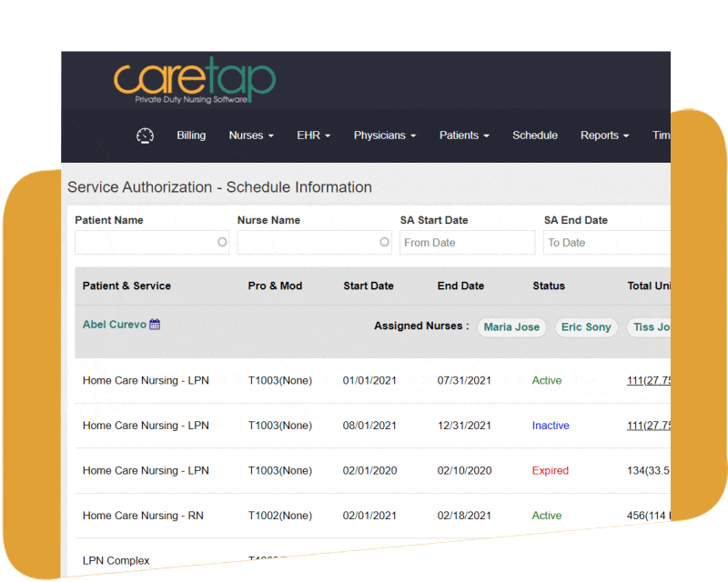Click the circle icon in Nurse Name field
Image resolution: width=728 pixels, height=582 pixels.
pos(384,243)
